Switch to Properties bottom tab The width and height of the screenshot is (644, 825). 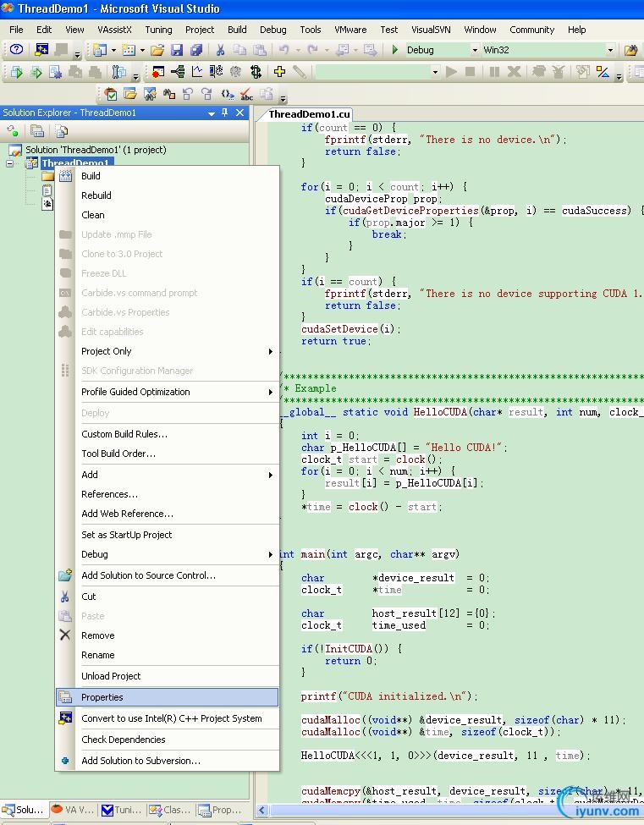220,810
